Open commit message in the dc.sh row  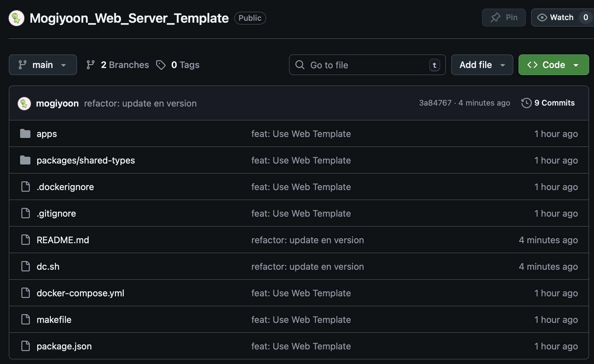pos(308,267)
